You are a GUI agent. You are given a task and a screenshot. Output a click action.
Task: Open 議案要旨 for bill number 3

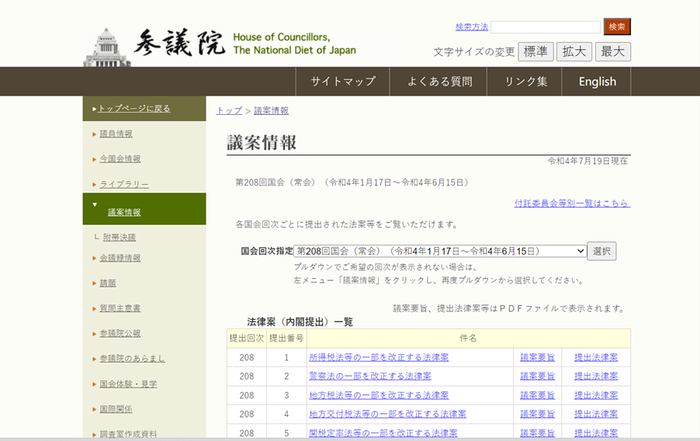click(538, 395)
